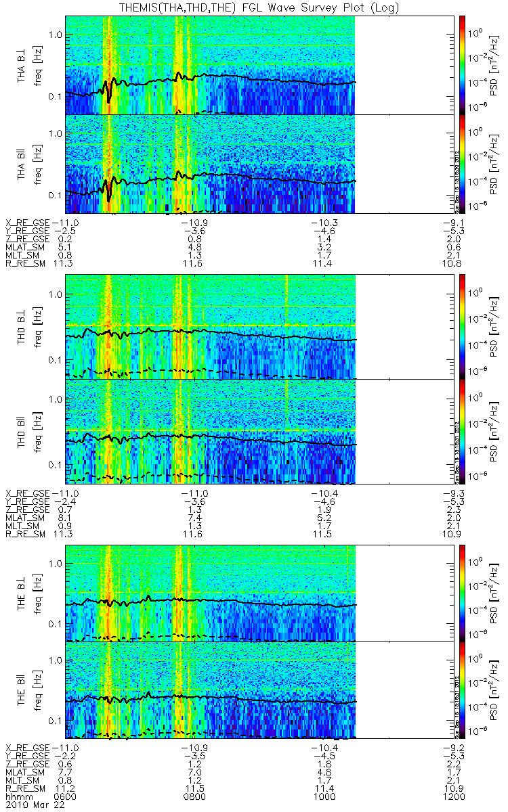The width and height of the screenshot is (508, 812).
Task: Click the 'THD B∥' y-axis label
Action: pyautogui.click(x=22, y=431)
